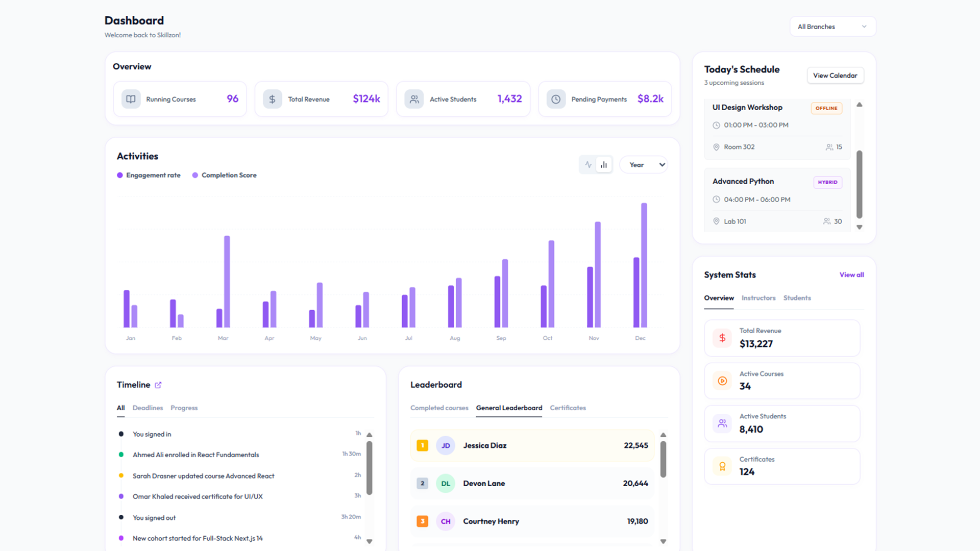Click the HYBRID badge on Advanced Python
Screen dimensions: 980x551
[827, 182]
